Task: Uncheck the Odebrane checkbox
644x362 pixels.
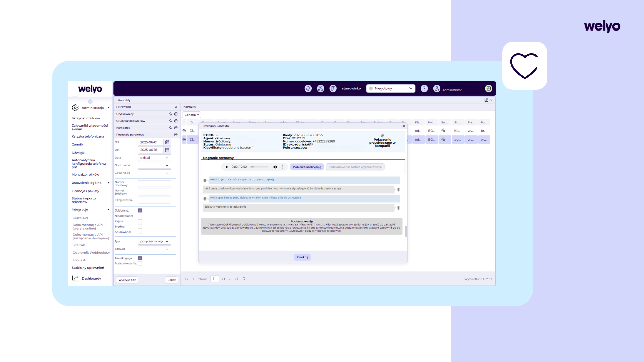Action: tap(140, 210)
